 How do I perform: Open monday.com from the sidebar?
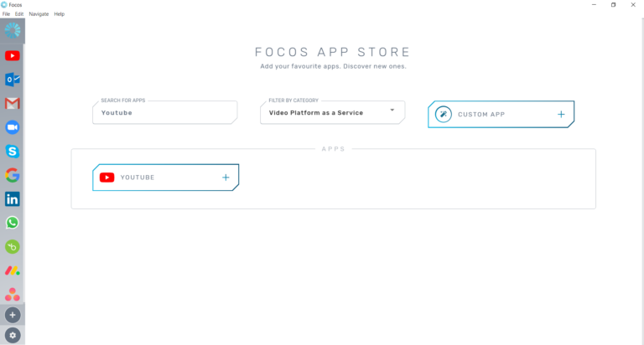[13, 270]
